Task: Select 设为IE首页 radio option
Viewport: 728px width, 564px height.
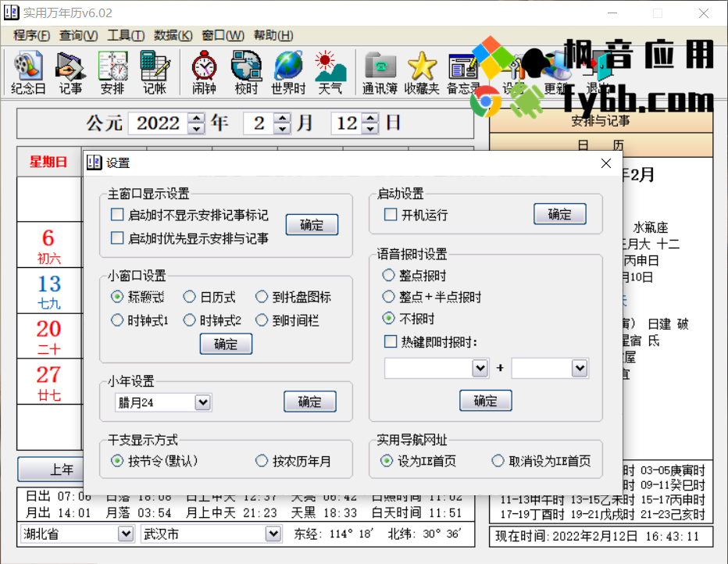Action: coord(387,461)
